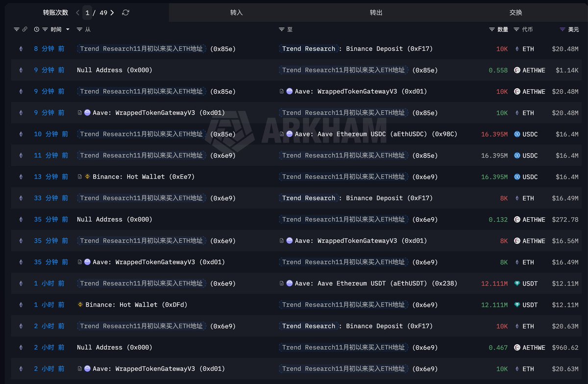The width and height of the screenshot is (588, 384).
Task: Click the $272.78 dollar value
Action: click(565, 220)
